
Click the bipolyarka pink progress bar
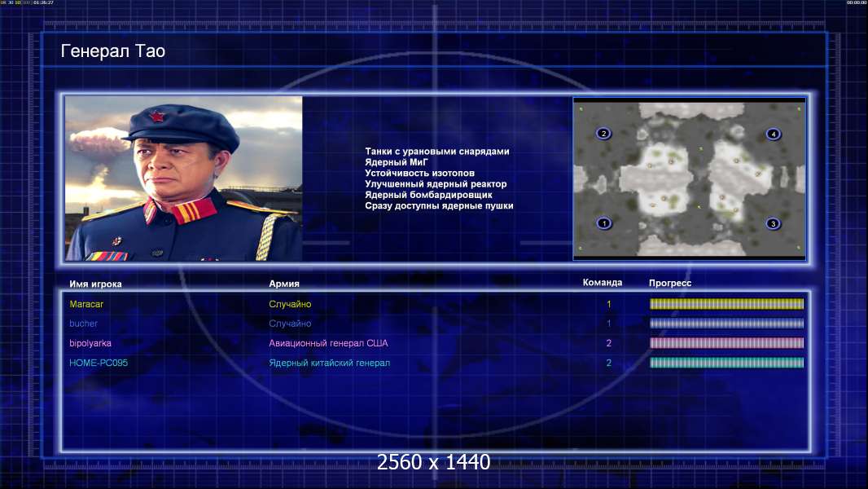coord(726,343)
